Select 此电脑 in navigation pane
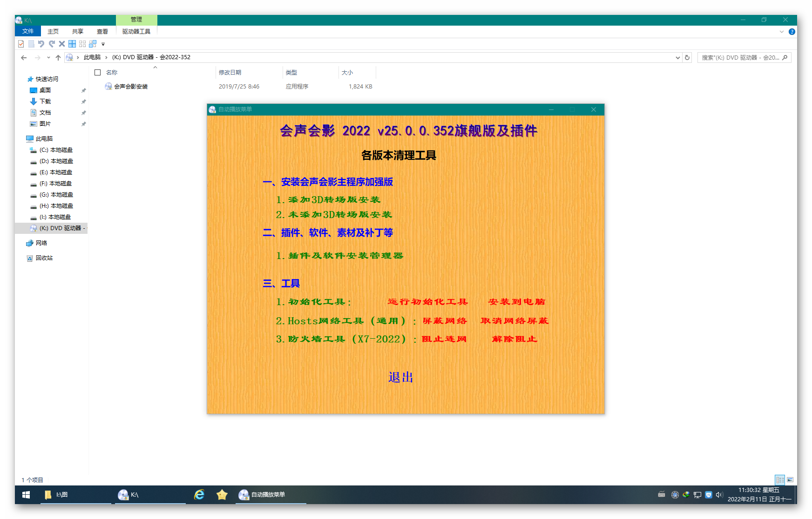This screenshot has height=519, width=812. click(x=44, y=138)
